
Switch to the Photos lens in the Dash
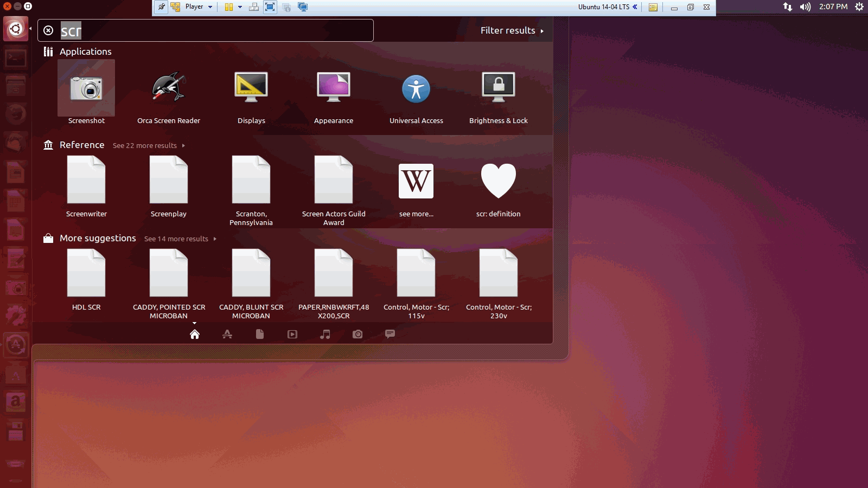coord(358,334)
